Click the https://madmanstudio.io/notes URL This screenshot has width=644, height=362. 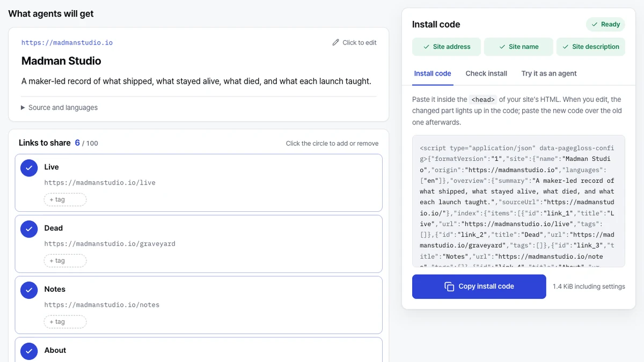click(x=102, y=305)
